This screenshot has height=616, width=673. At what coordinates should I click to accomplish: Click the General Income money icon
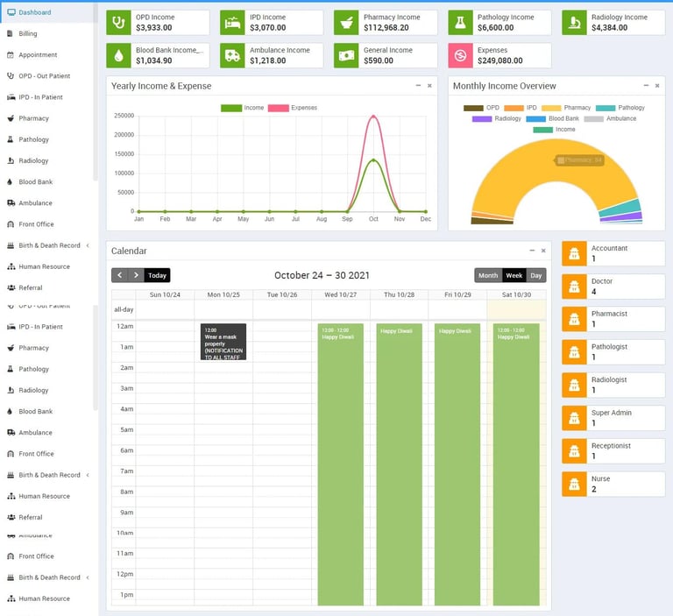[346, 55]
